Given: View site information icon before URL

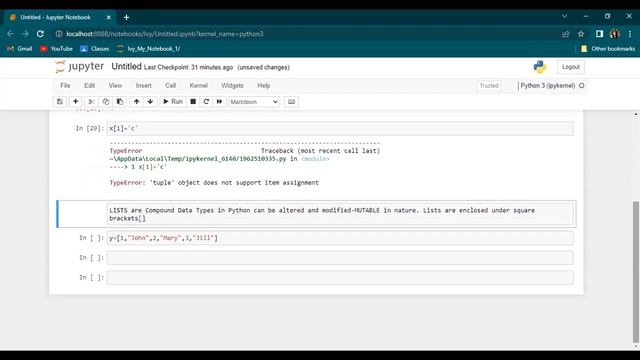Looking at the screenshot, I should [59, 34].
